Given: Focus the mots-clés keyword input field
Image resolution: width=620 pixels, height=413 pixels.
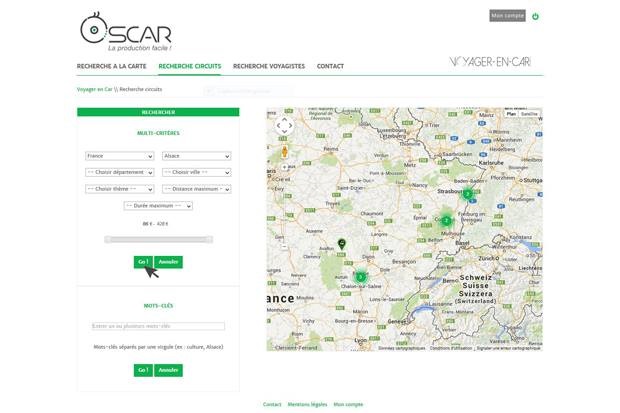Looking at the screenshot, I should pos(158,326).
